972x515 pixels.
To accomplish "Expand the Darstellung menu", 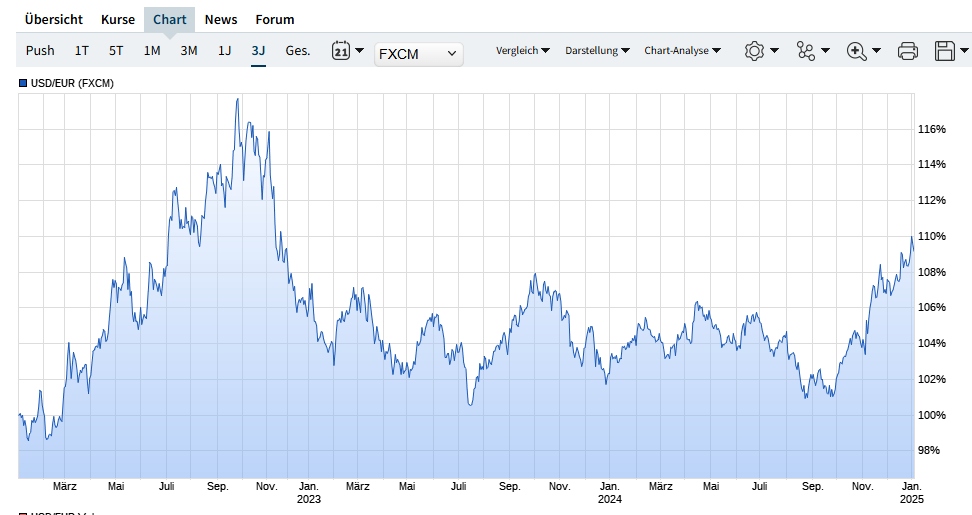I will 597,51.
